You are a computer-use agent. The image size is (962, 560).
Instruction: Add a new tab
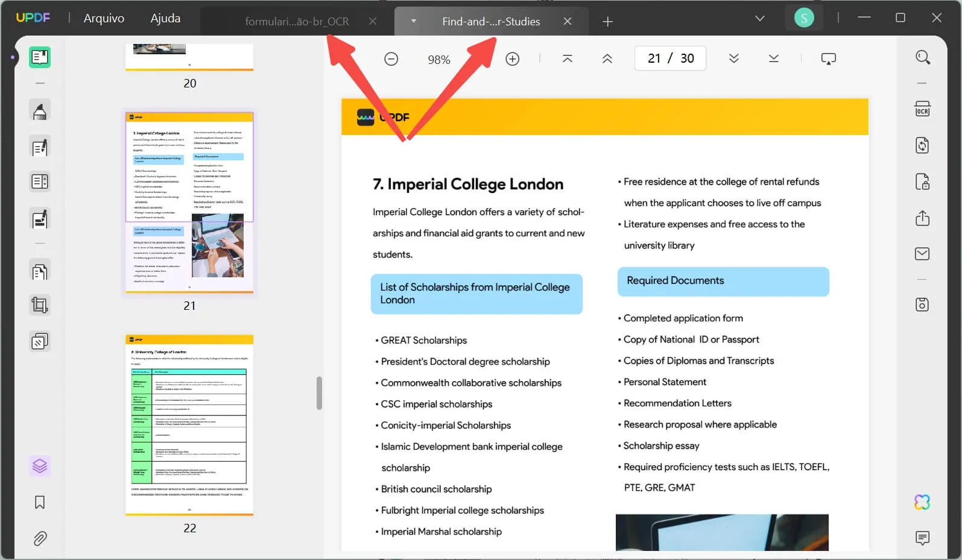click(x=608, y=22)
